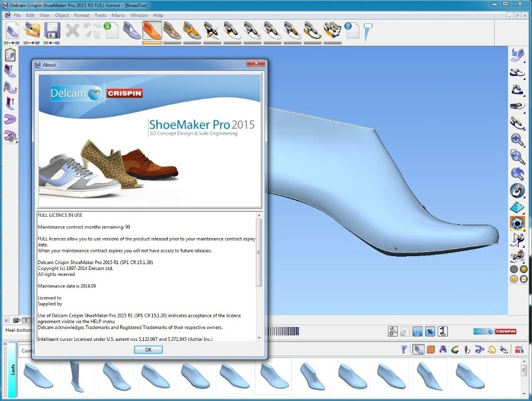This screenshot has width=532, height=401.
Task: Select the orange last stage icon
Action: (152, 30)
